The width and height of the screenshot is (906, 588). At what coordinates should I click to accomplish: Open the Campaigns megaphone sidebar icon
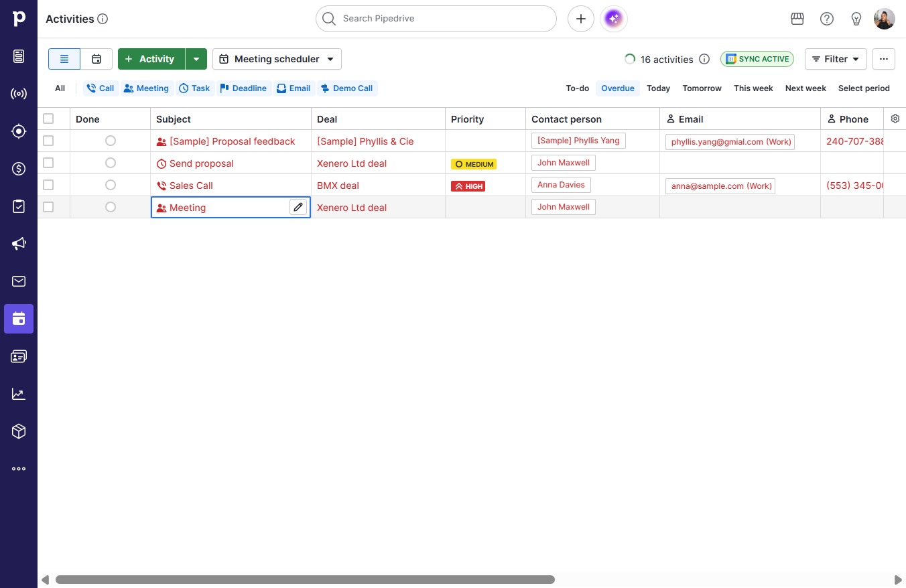(19, 244)
